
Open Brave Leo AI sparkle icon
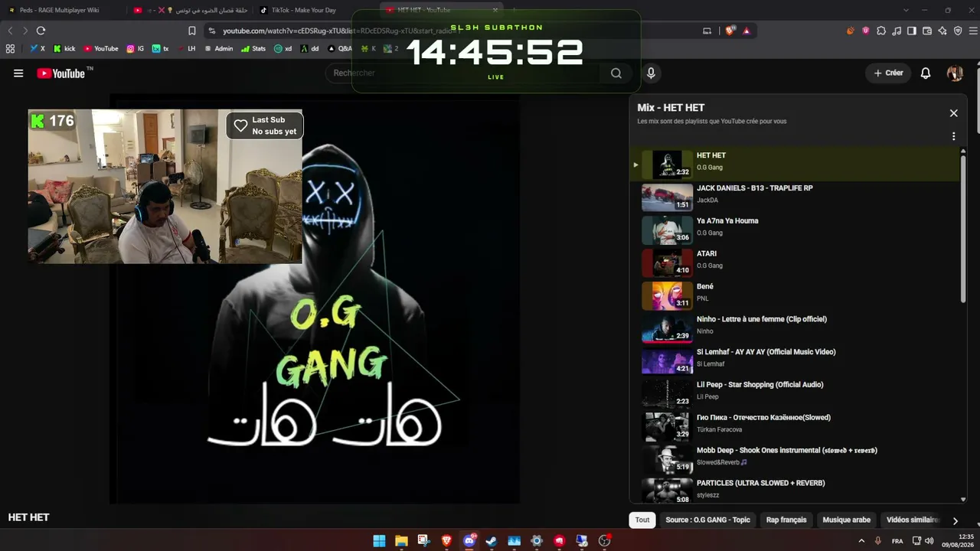click(942, 31)
